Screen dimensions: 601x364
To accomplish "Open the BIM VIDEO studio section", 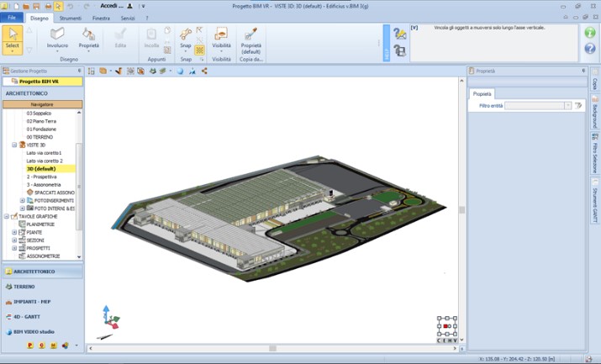I will (x=42, y=331).
